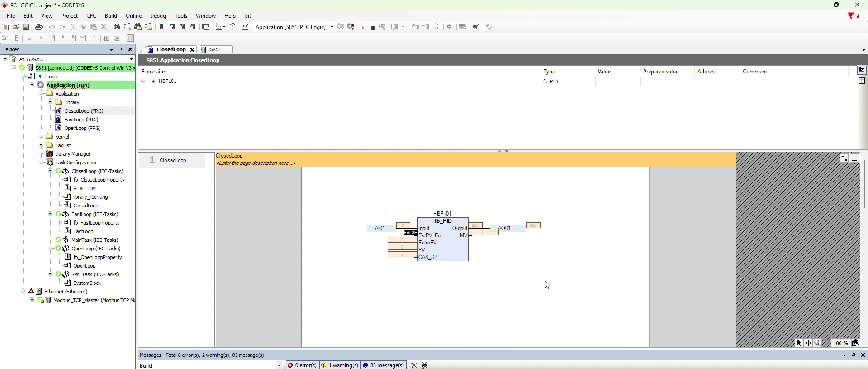Select SystemClock under Sys_Task
The image size is (868, 369).
pos(87,283)
